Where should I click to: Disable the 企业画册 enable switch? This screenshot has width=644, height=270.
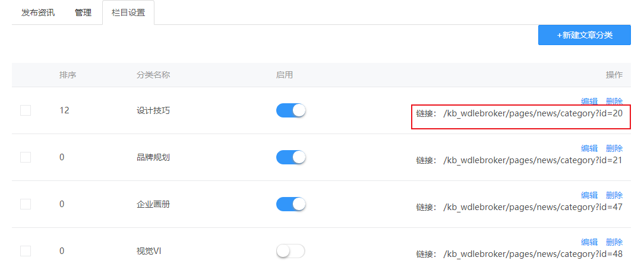[291, 204]
